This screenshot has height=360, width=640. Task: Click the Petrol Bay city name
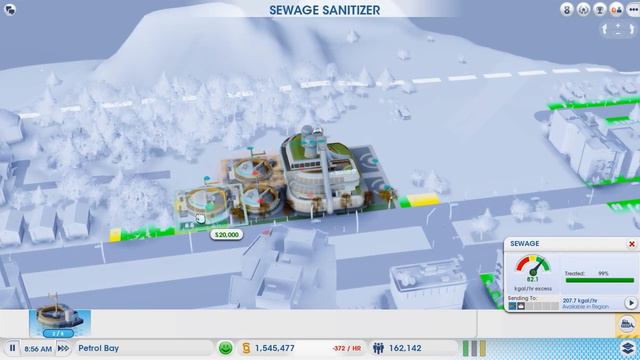[98, 348]
